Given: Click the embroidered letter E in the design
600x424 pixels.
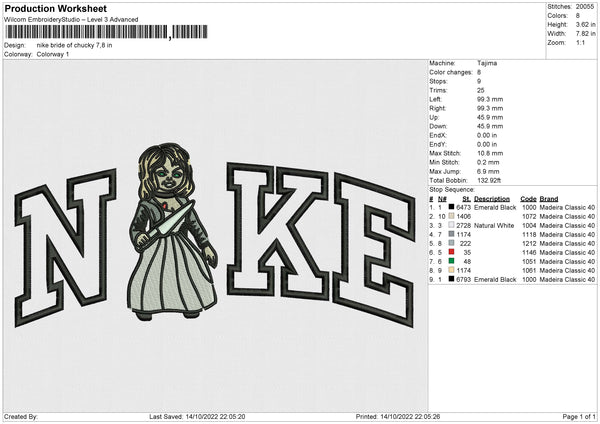Looking at the screenshot, I should point(374,251).
